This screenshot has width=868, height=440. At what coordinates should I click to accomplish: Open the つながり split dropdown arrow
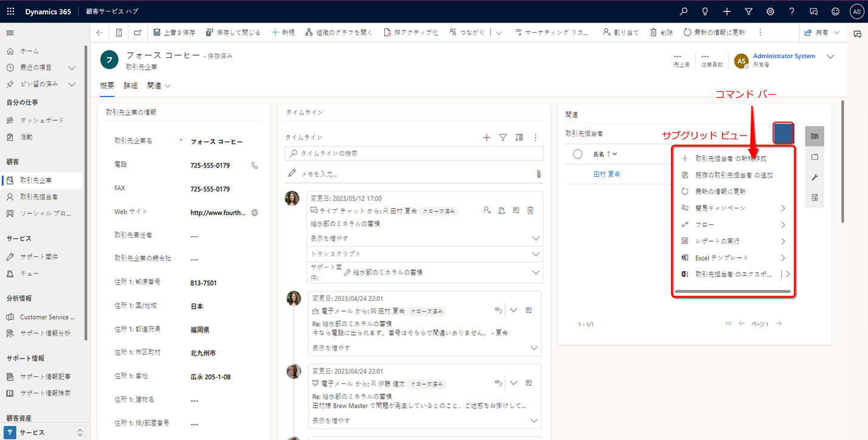coord(499,33)
